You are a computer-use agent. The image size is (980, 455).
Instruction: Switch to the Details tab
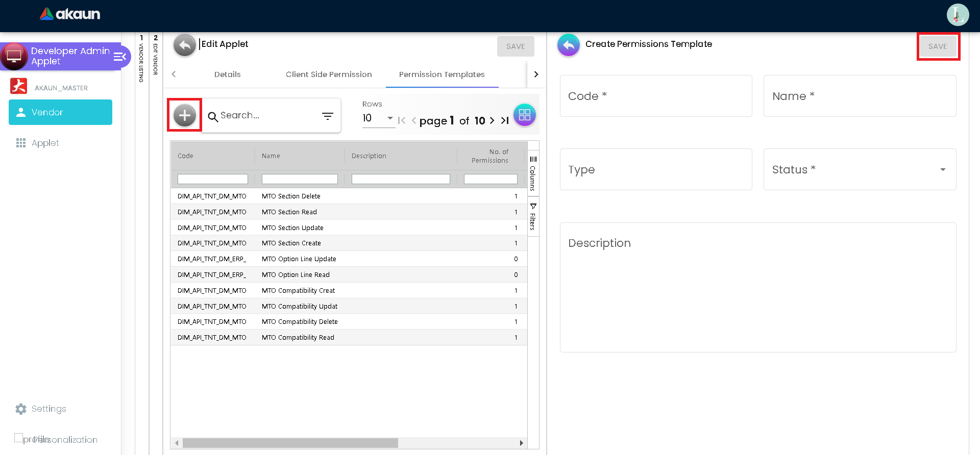pyautogui.click(x=227, y=74)
